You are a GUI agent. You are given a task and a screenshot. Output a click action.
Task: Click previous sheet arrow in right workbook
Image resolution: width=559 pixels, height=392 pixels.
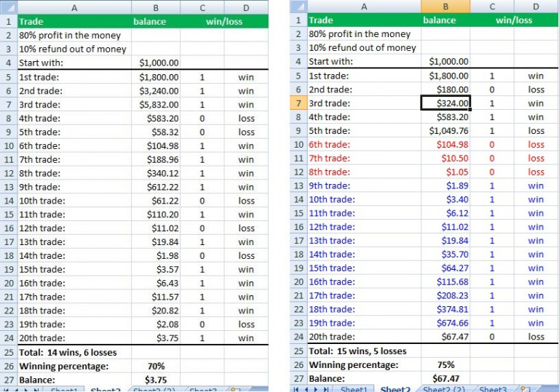pyautogui.click(x=305, y=389)
